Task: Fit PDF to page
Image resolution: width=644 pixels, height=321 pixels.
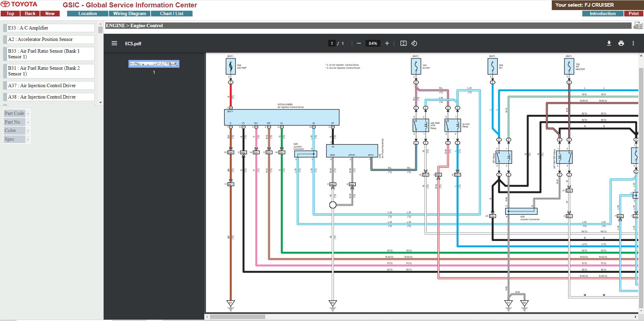Action: (404, 43)
